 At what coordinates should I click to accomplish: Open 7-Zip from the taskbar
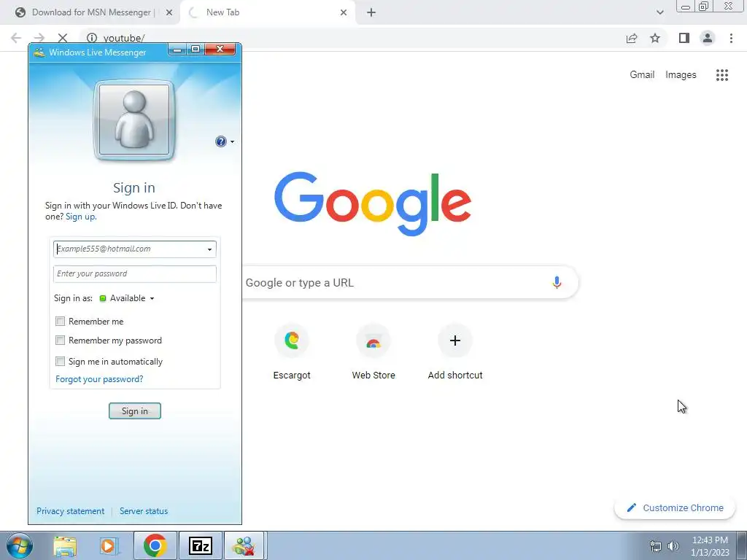200,546
